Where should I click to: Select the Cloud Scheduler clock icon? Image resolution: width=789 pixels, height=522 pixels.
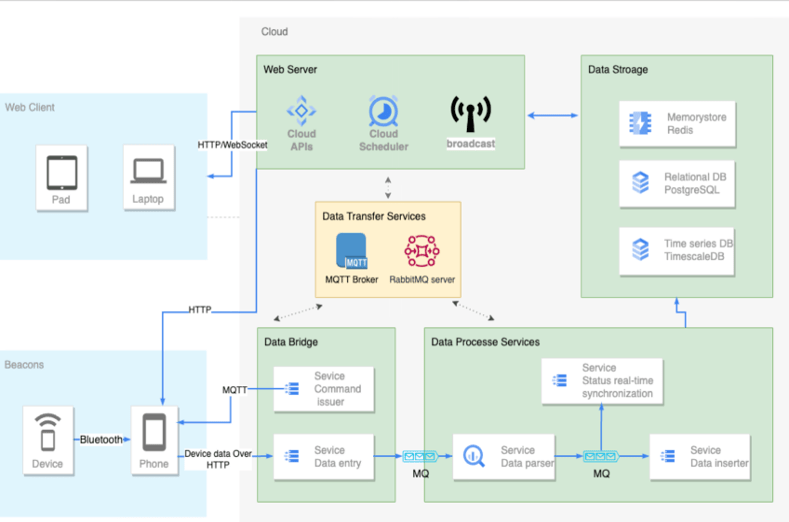pos(383,111)
